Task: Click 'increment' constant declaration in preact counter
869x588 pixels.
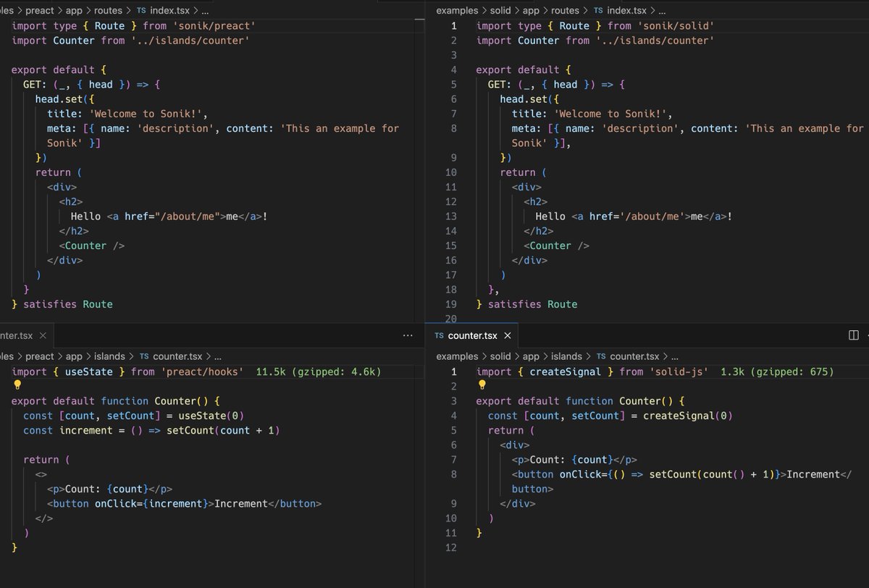Action: tap(85, 430)
